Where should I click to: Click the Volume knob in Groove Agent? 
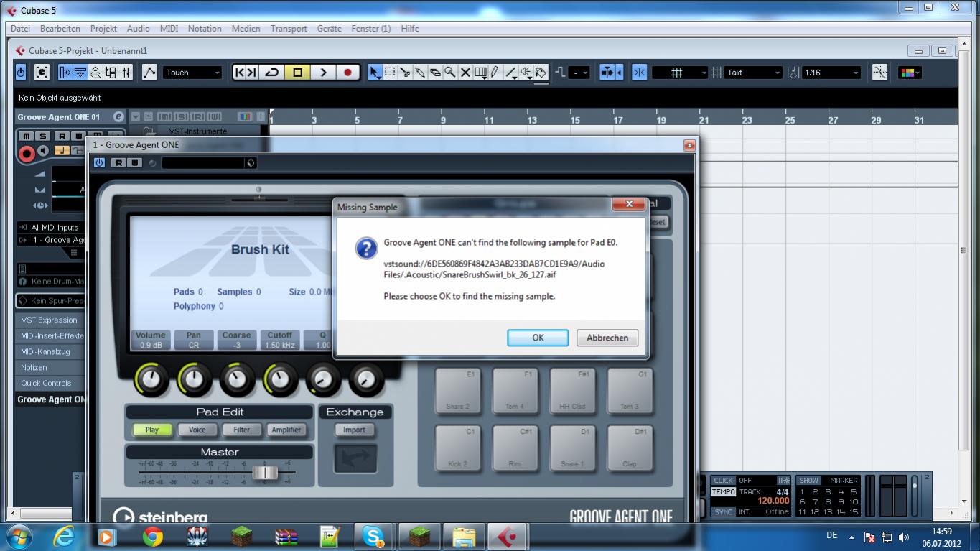151,379
